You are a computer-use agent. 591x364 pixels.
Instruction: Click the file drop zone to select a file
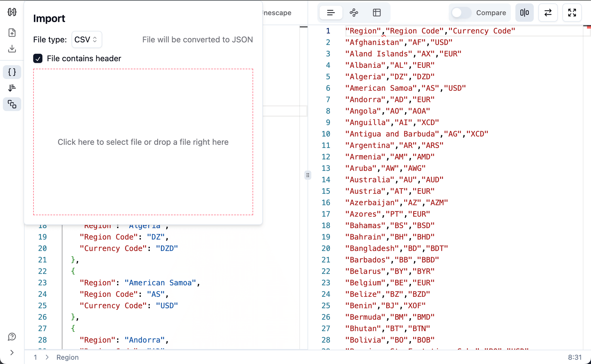143,142
